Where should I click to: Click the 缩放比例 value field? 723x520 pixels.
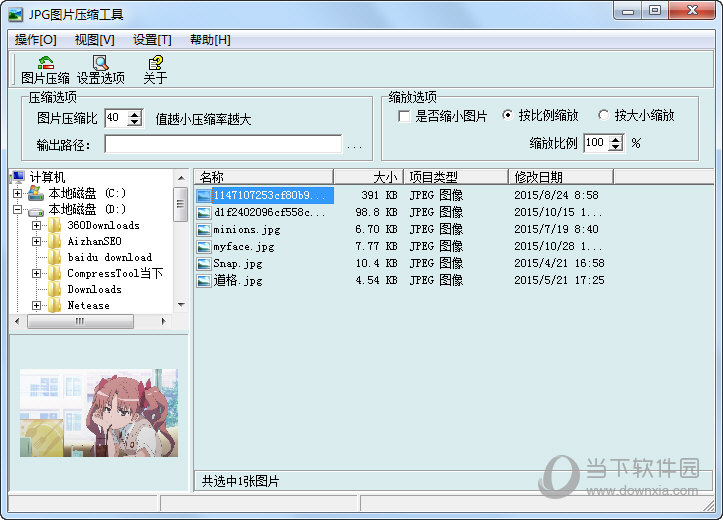pos(597,143)
